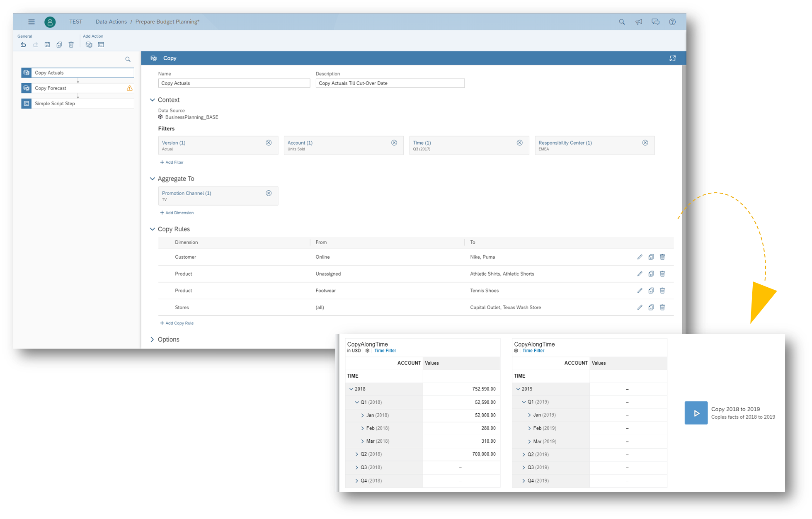Open Data Actions breadcrumb
This screenshot has height=519, width=812.
111,22
